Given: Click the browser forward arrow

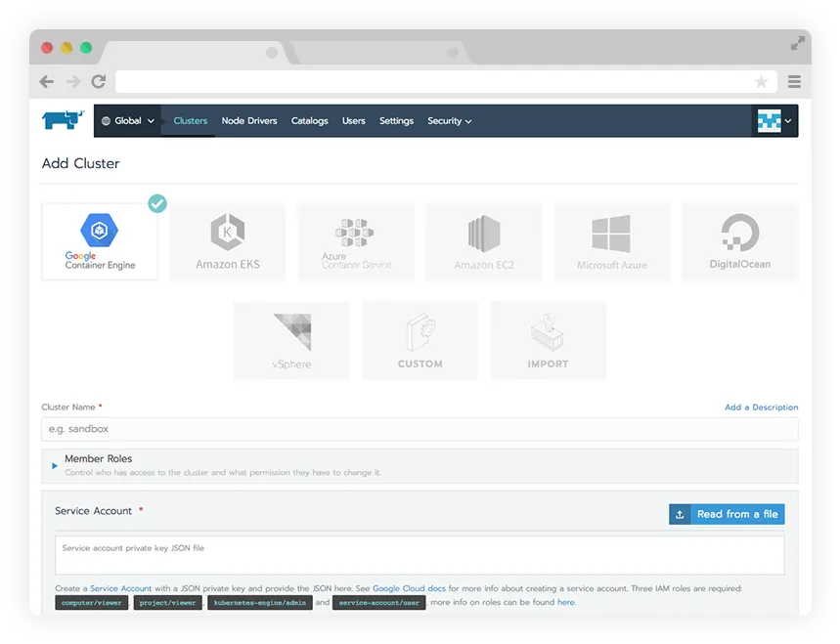Looking at the screenshot, I should pos(73,81).
